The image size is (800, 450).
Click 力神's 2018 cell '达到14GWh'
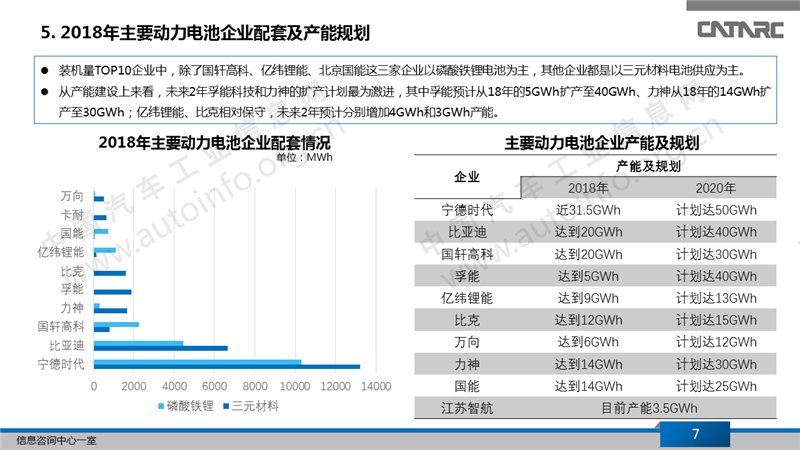(x=588, y=364)
